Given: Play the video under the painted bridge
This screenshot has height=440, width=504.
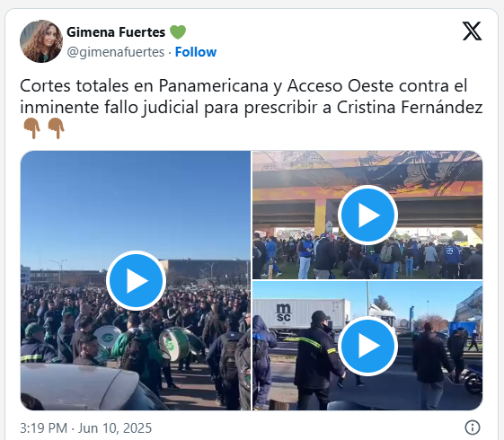Looking at the screenshot, I should [367, 215].
